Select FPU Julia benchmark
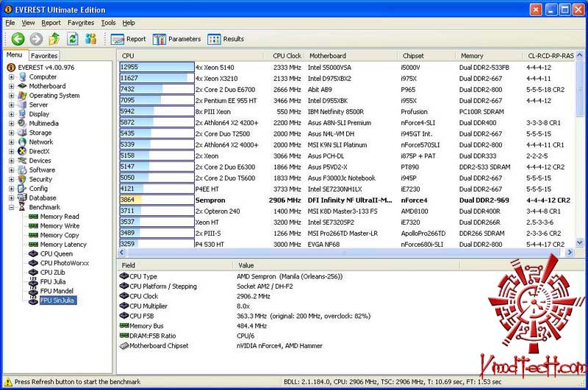588x390 pixels. (x=53, y=282)
